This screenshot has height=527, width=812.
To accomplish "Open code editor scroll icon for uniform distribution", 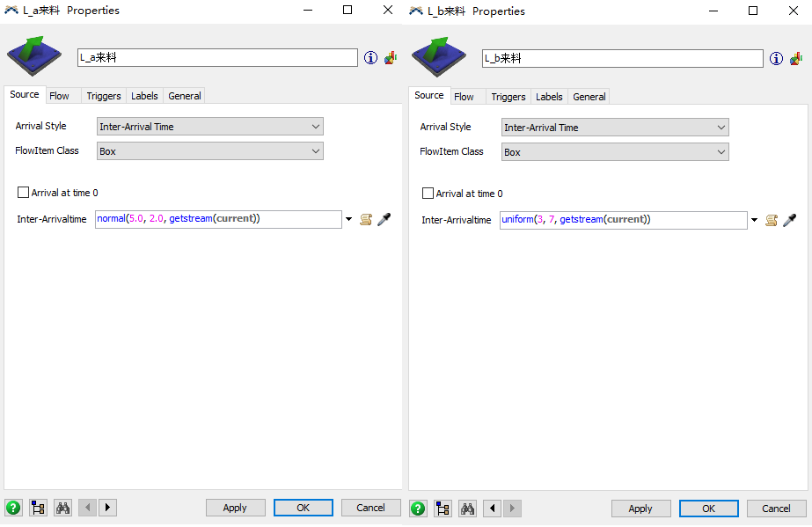I will pyautogui.click(x=771, y=221).
